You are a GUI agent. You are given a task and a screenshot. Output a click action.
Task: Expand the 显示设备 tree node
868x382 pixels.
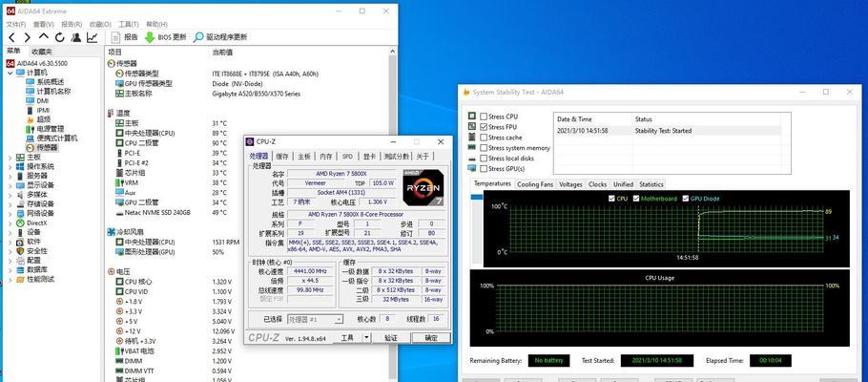[10, 185]
